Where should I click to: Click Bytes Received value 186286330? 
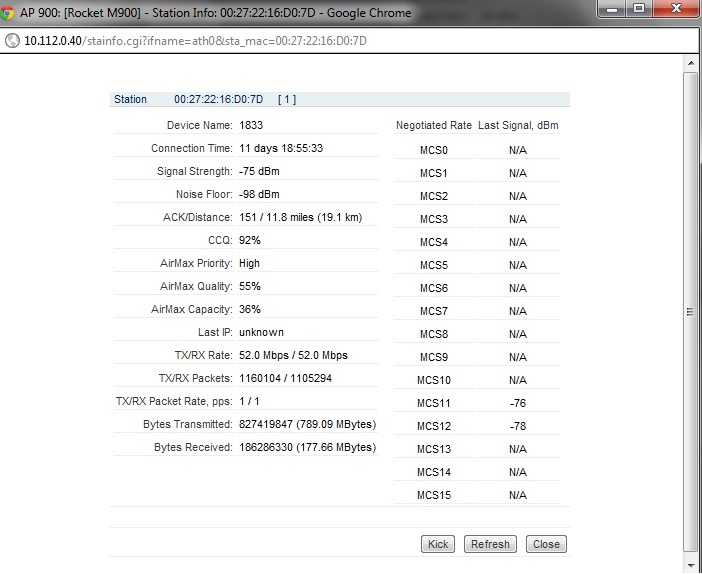pos(308,447)
